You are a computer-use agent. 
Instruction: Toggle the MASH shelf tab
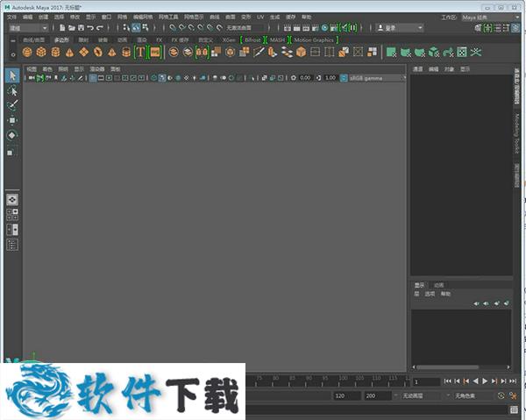coord(277,39)
